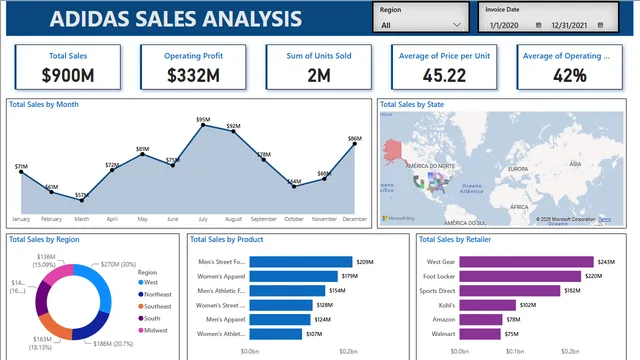Viewport: 640px width, 360px height.
Task: Click the Total Sales by Region title
Action: 44,240
